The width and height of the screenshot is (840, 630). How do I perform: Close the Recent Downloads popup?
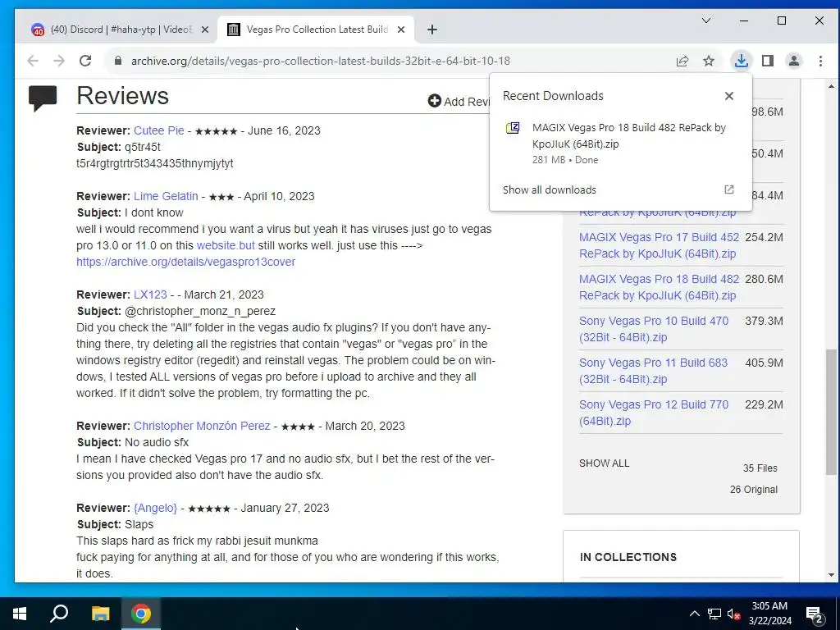(728, 96)
